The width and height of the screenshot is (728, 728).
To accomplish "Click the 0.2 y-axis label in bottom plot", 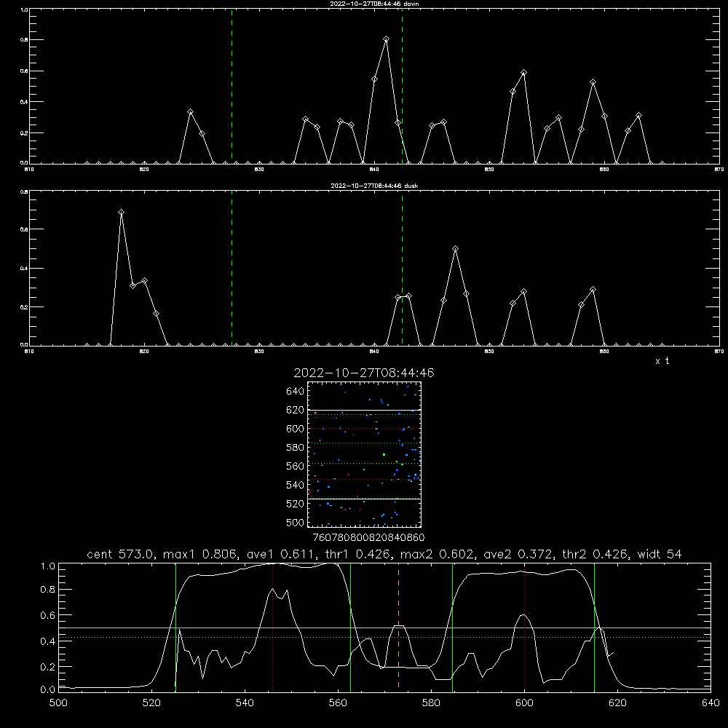I will (48, 667).
